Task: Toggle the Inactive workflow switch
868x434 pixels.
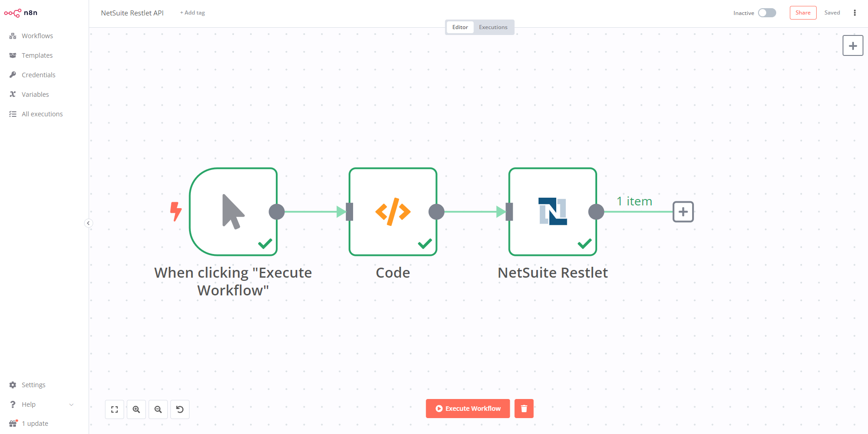Action: click(767, 13)
